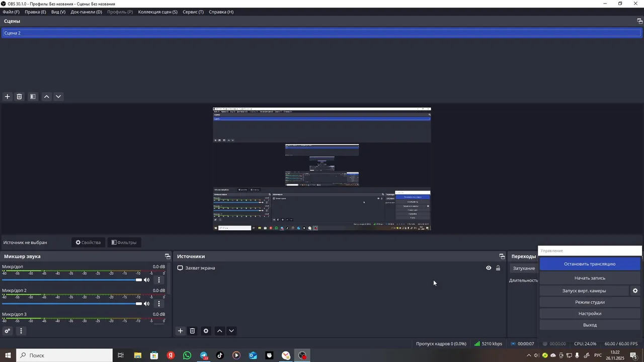Open TikTok from the taskbar
Image resolution: width=644 pixels, height=362 pixels.
[x=220, y=355]
